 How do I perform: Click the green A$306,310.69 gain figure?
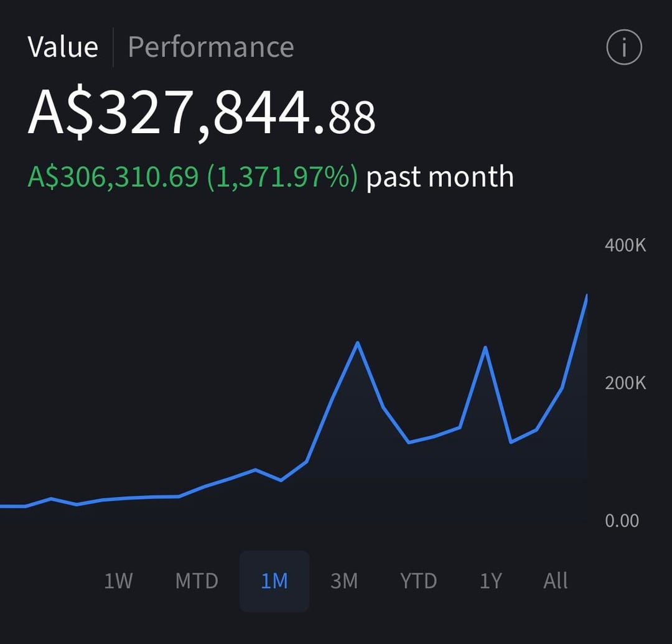tap(113, 177)
